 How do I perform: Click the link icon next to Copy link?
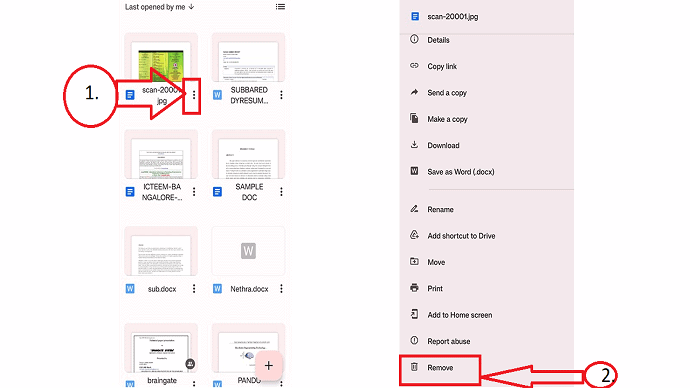(x=414, y=66)
